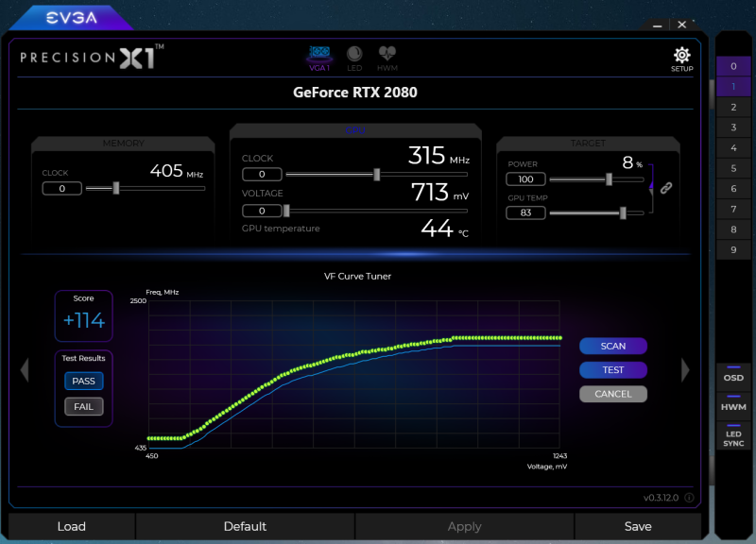Click the 44 °C GPU temperature reading
The image size is (756, 544).
444,229
